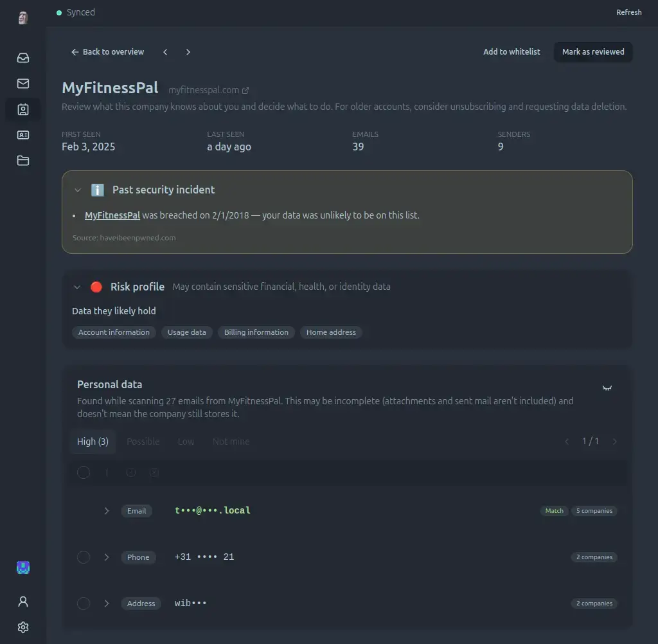
Task: Open the inbox tray sidebar icon
Action: point(23,58)
